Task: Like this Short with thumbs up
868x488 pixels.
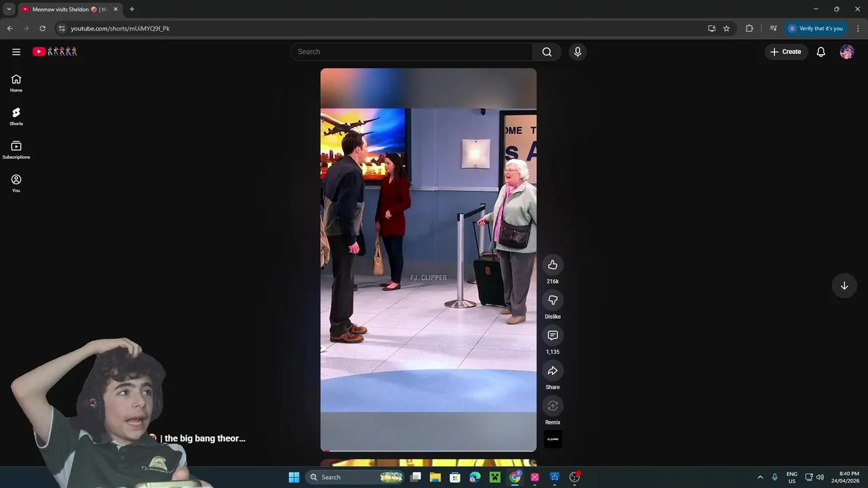Action: 553,265
